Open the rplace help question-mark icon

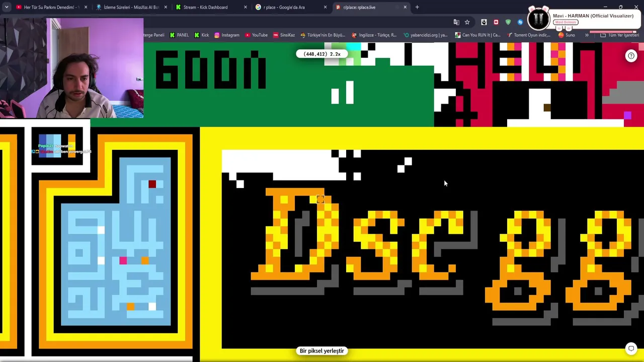pyautogui.click(x=631, y=56)
